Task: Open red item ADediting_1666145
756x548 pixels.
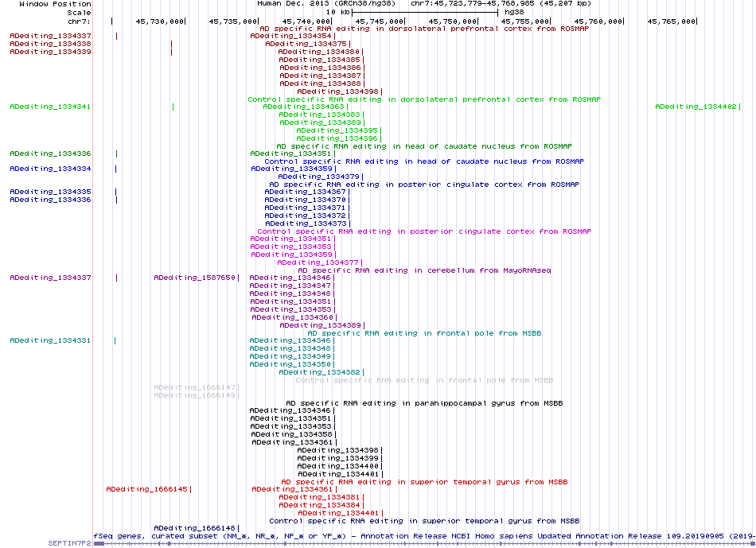Action: click(x=147, y=489)
